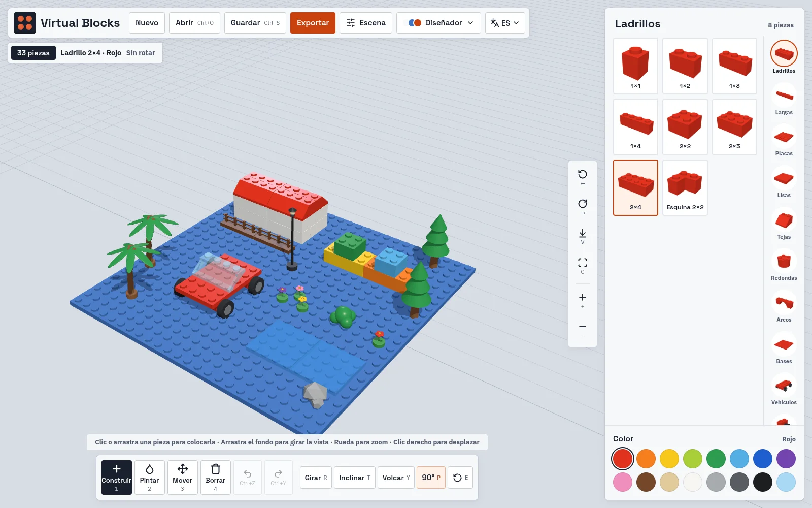The height and width of the screenshot is (508, 812).
Task: Switch to the Mover tool
Action: (x=183, y=478)
